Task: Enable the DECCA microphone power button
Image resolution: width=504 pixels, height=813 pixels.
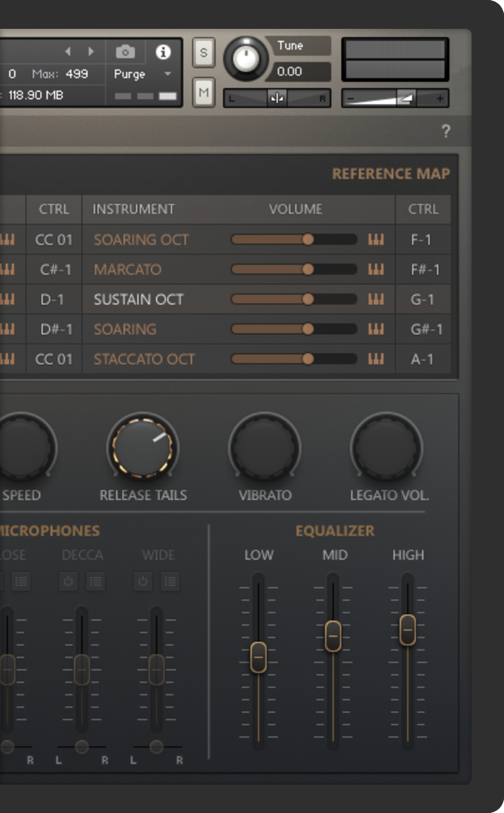Action: pos(68,581)
